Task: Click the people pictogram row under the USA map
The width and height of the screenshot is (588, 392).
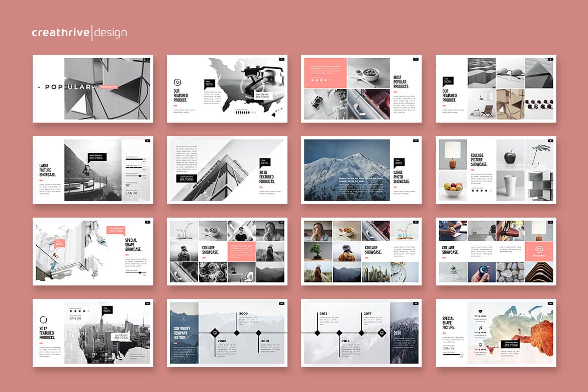Action: [x=246, y=113]
